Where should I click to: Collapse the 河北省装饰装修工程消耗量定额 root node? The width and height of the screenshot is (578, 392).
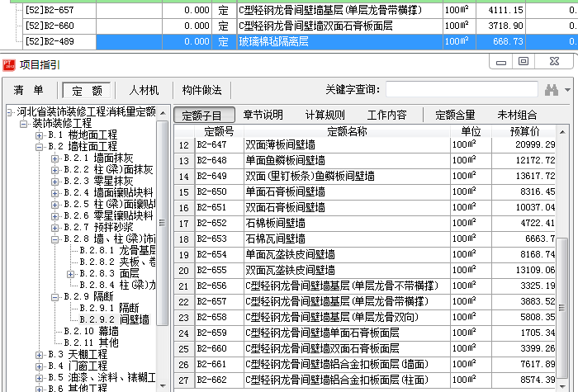(9, 111)
